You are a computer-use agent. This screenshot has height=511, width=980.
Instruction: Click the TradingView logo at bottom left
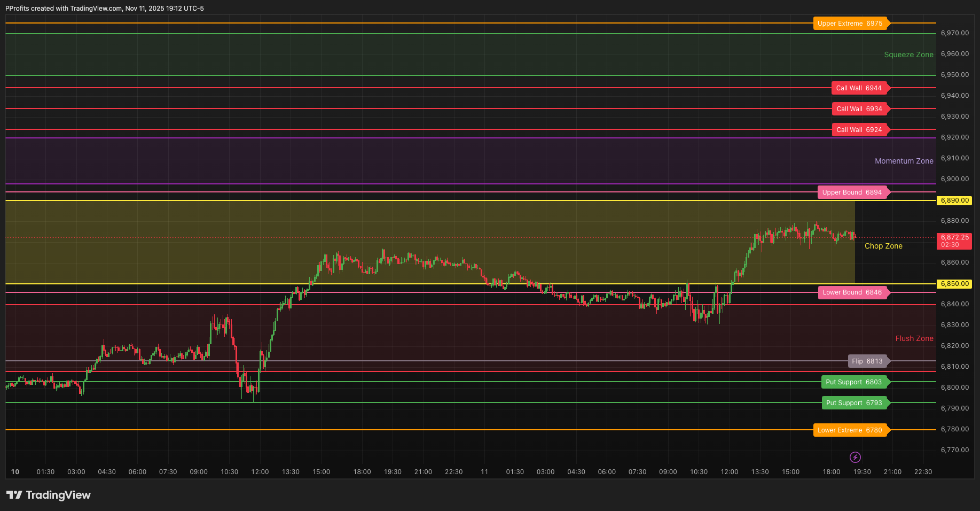tap(49, 495)
